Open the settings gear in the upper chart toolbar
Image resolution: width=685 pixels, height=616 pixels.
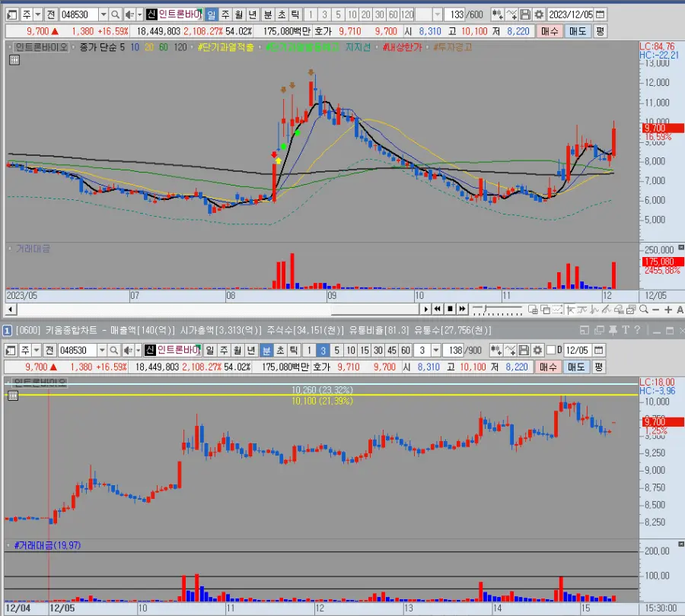coord(539,15)
